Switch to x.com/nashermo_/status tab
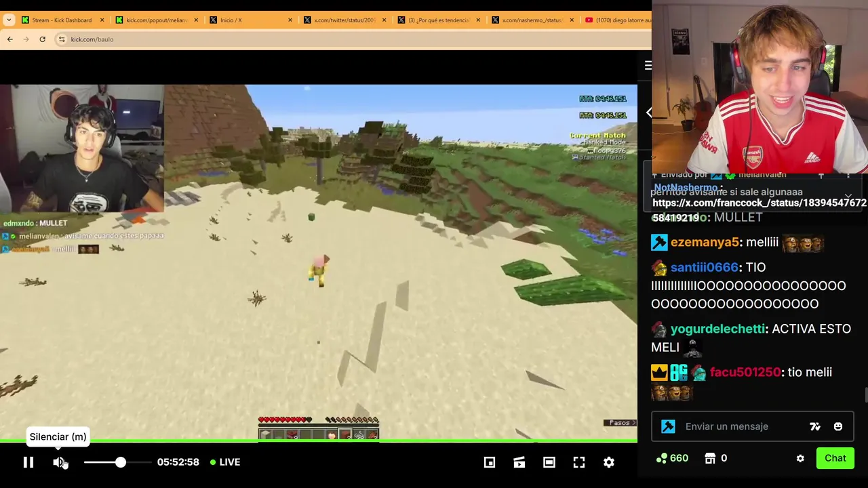 coord(532,20)
